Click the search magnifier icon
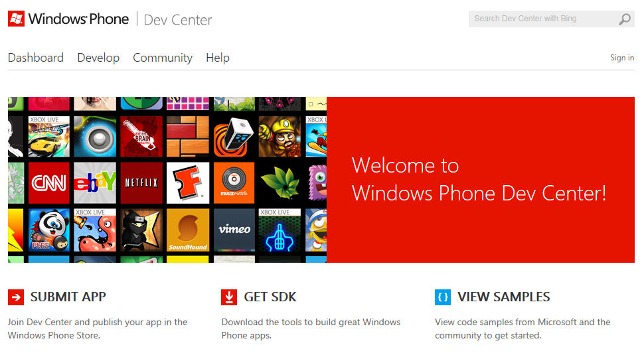 624,19
